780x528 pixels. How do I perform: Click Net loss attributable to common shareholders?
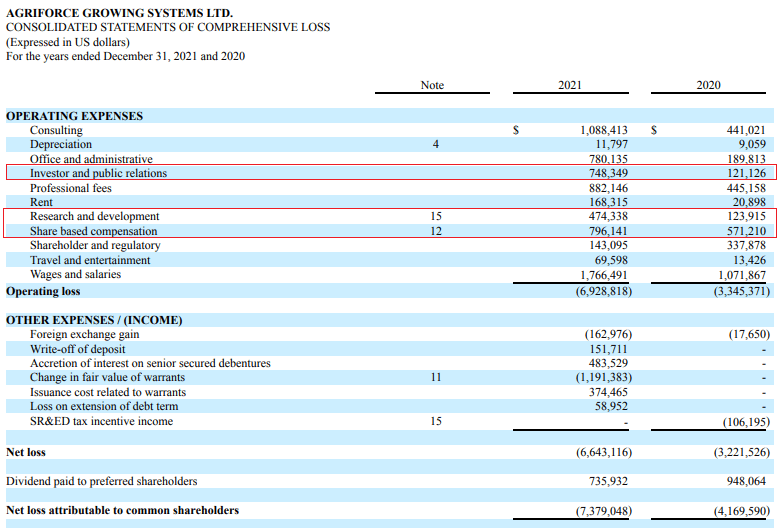(122, 511)
